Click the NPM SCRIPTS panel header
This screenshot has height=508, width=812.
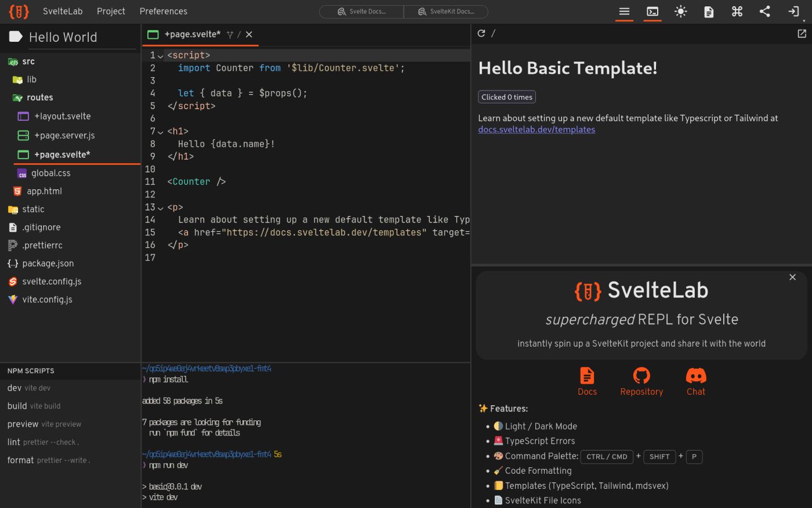70,370
